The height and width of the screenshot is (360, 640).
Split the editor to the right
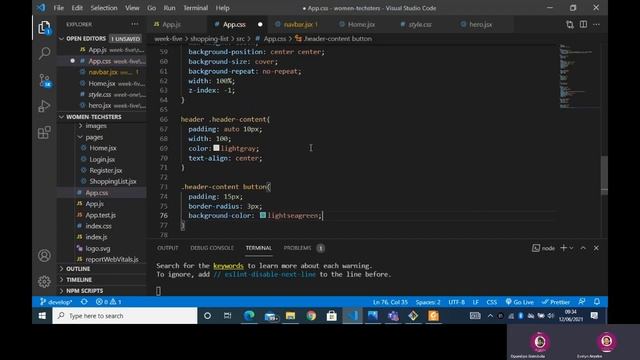(x=583, y=24)
